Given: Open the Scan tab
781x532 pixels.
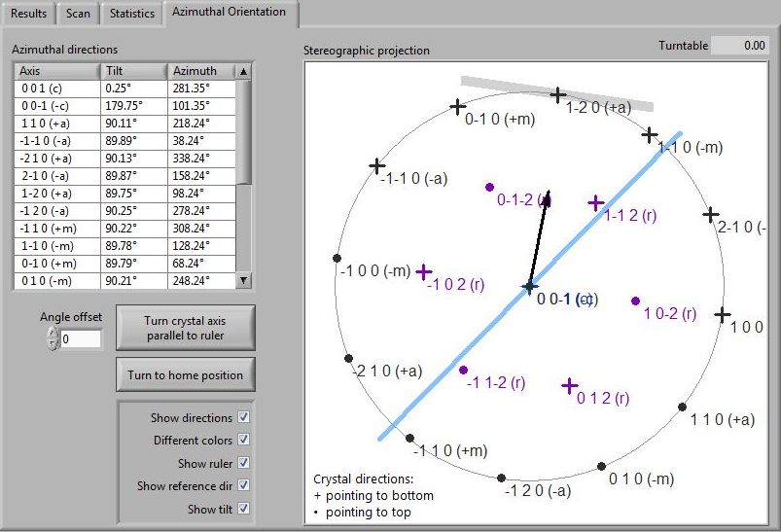Looking at the screenshot, I should (x=78, y=13).
